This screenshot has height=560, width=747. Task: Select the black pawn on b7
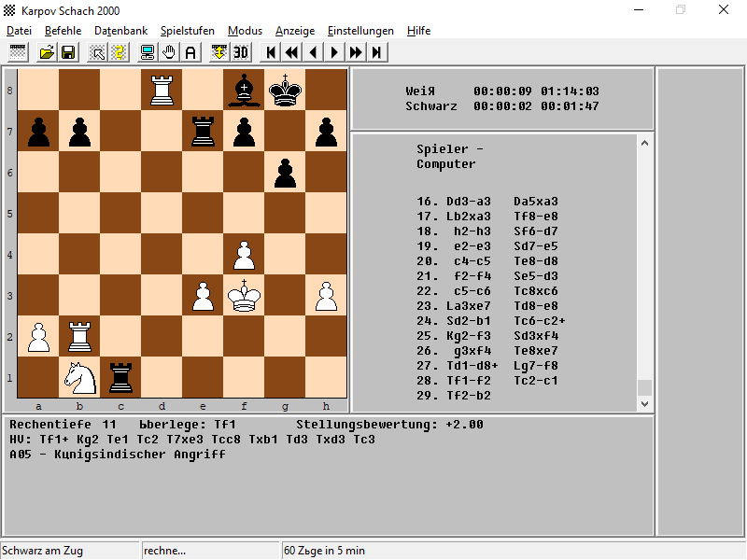(79, 131)
